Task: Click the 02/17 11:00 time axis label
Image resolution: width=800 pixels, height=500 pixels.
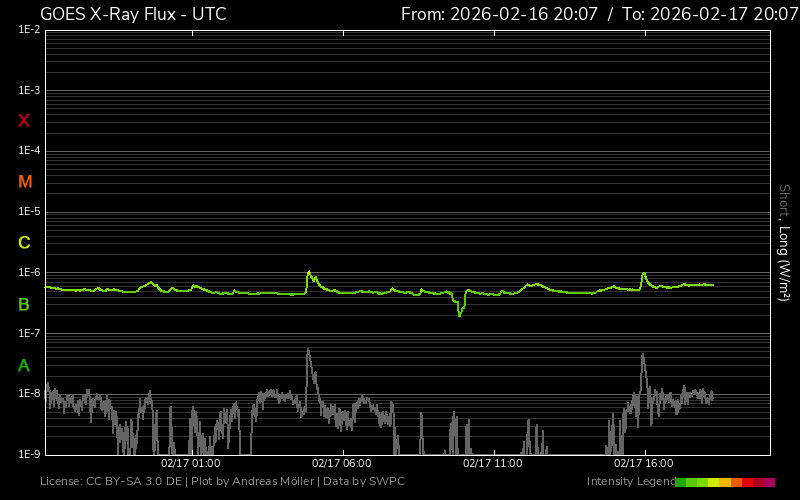Action: pos(492,463)
